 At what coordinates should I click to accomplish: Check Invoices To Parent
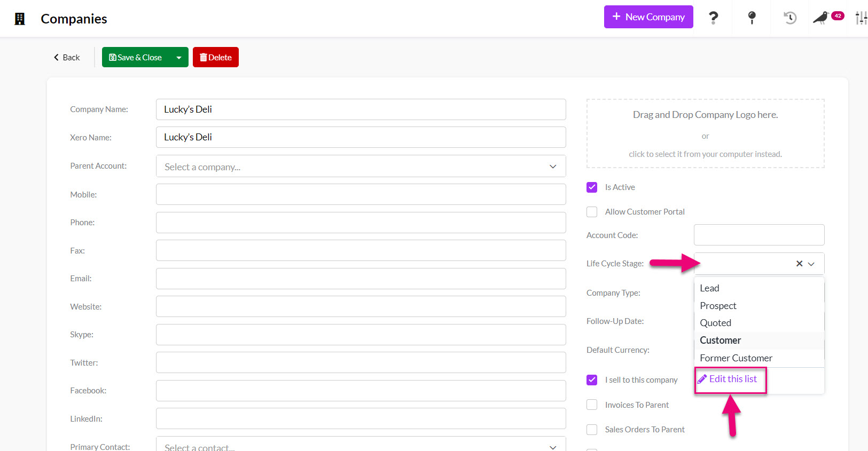[x=592, y=405]
